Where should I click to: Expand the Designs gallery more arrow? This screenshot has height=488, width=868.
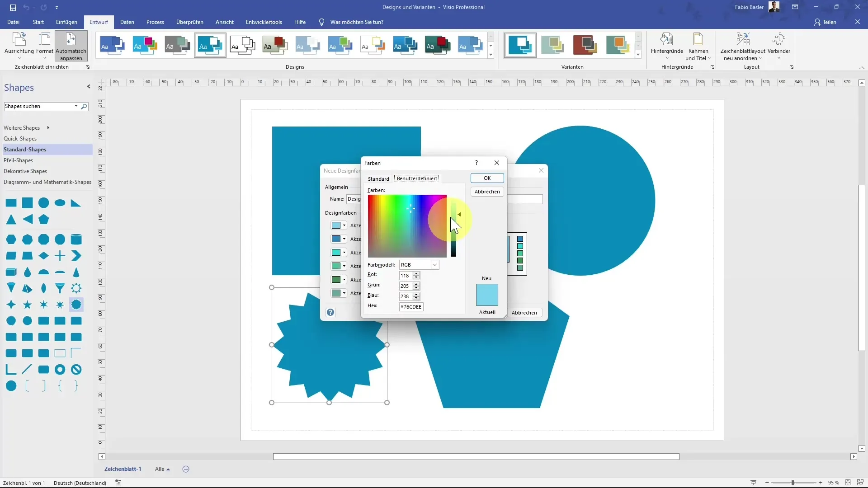coord(491,54)
